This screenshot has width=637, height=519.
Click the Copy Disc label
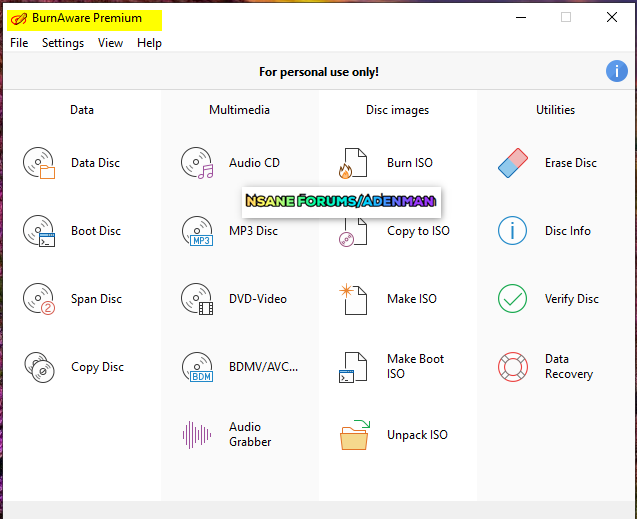click(x=97, y=367)
